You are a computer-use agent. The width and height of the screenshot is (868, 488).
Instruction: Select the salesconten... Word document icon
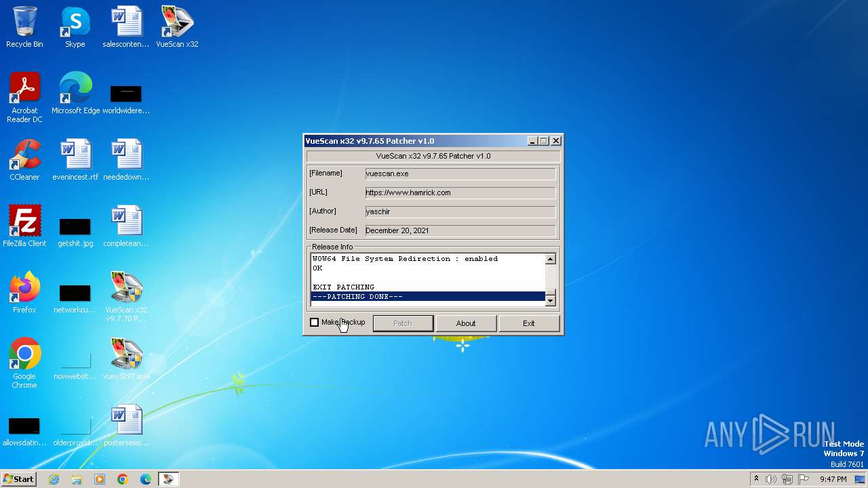126,27
